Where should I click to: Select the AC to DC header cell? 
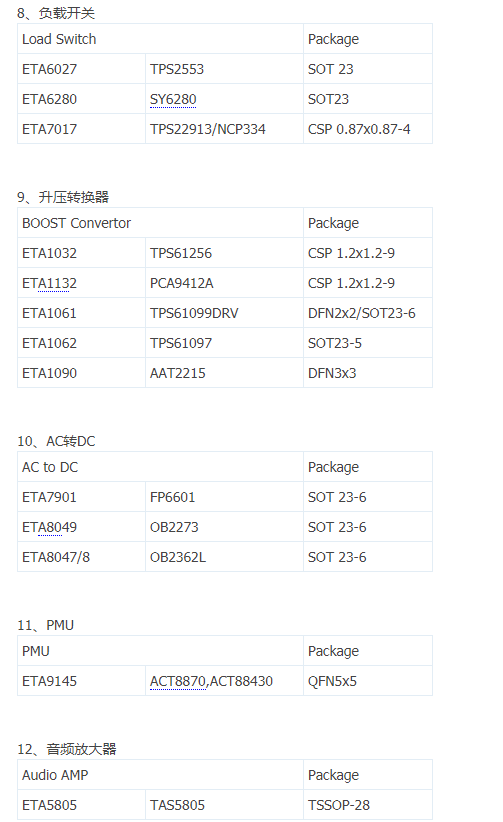(160, 467)
